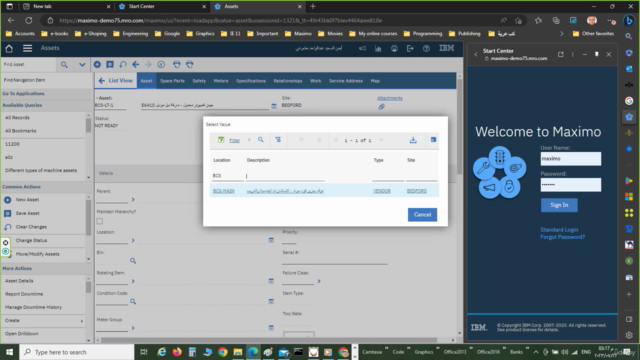Expand the Find Asset dropdown arrow
Image resolution: width=640 pixels, height=360 pixels.
click(x=82, y=64)
